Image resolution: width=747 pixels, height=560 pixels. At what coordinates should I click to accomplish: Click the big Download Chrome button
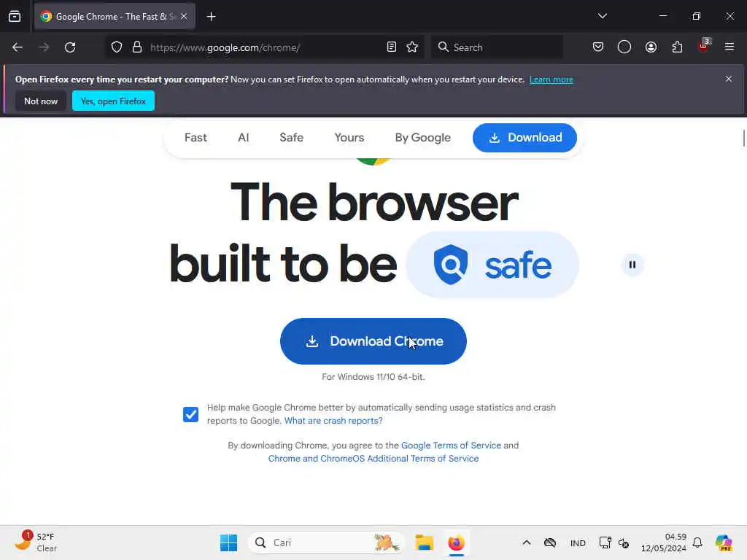373,341
